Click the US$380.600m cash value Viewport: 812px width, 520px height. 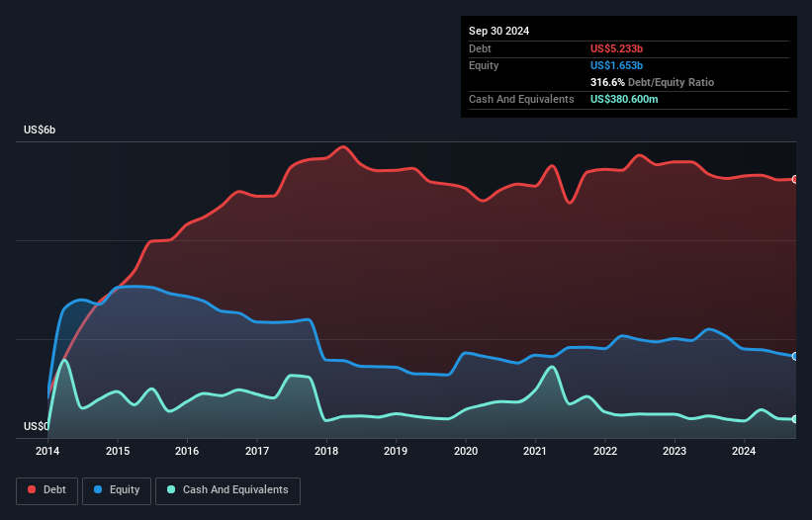624,99
